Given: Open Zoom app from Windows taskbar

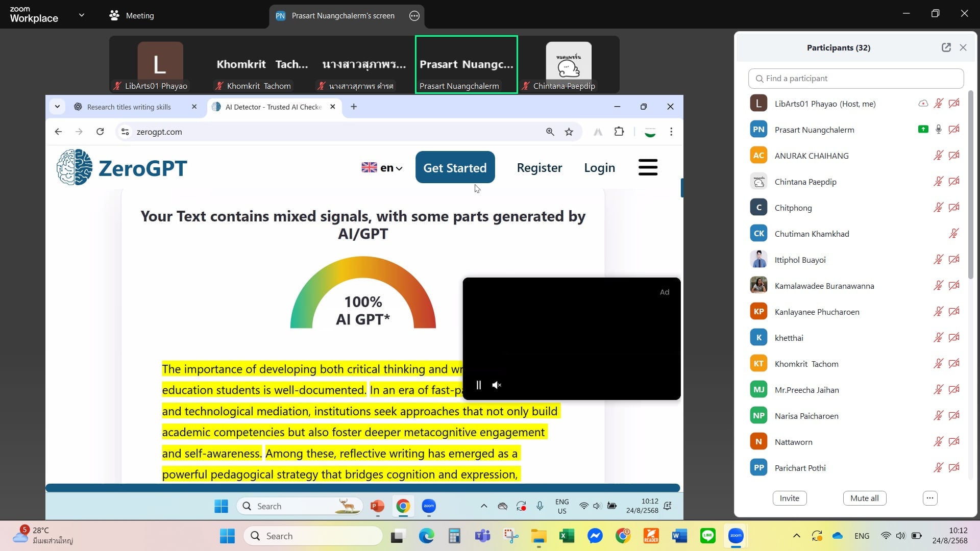Looking at the screenshot, I should pyautogui.click(x=736, y=536).
